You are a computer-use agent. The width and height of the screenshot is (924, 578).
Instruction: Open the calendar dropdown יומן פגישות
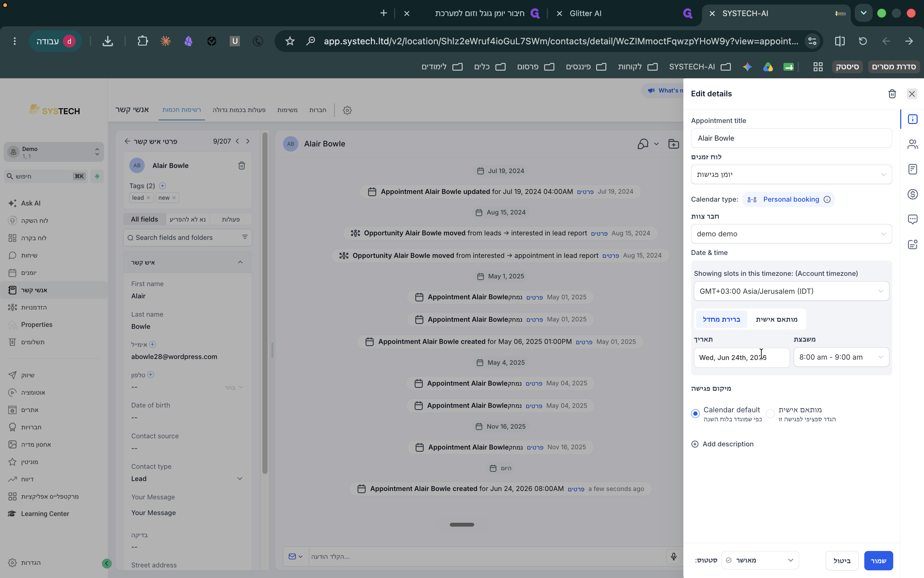coord(791,174)
